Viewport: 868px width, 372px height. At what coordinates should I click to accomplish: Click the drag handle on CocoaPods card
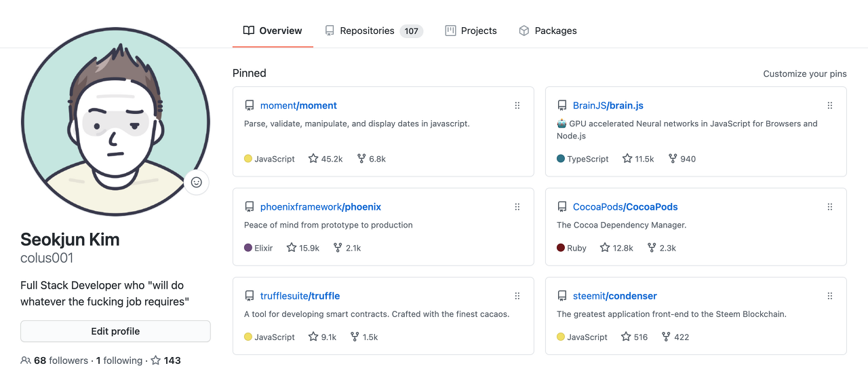pyautogui.click(x=830, y=206)
